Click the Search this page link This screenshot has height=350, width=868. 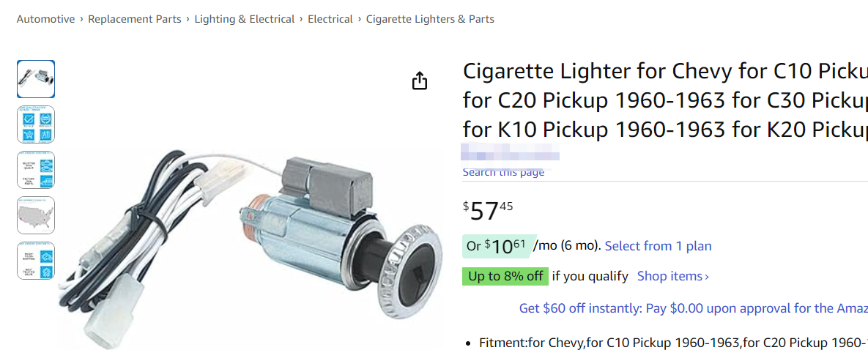pos(503,173)
